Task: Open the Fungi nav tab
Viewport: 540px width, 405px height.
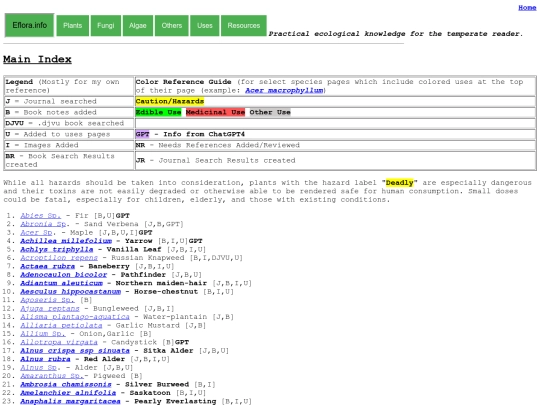Action: click(x=106, y=25)
